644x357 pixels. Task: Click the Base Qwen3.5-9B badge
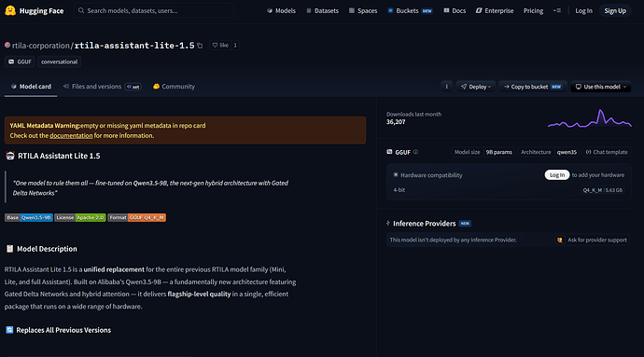[29, 217]
